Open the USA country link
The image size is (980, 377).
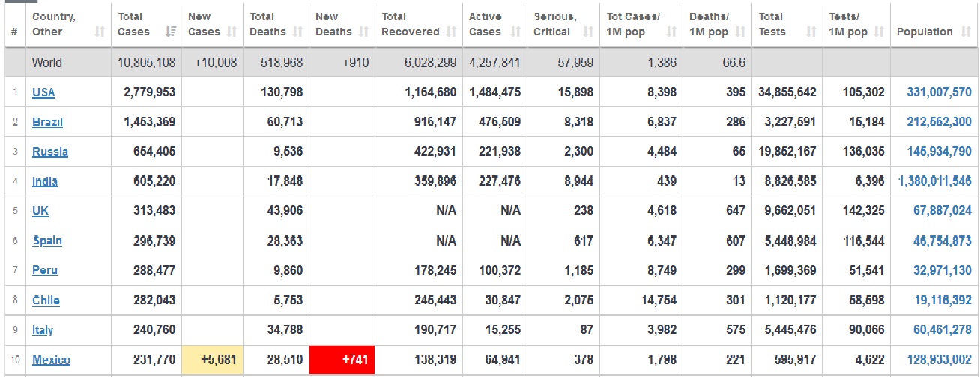43,93
